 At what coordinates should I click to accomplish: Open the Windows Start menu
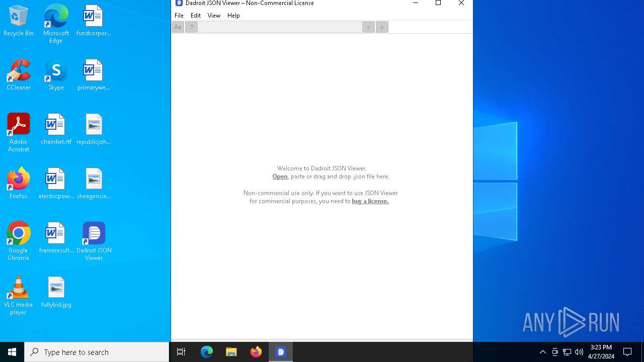tap(12, 352)
